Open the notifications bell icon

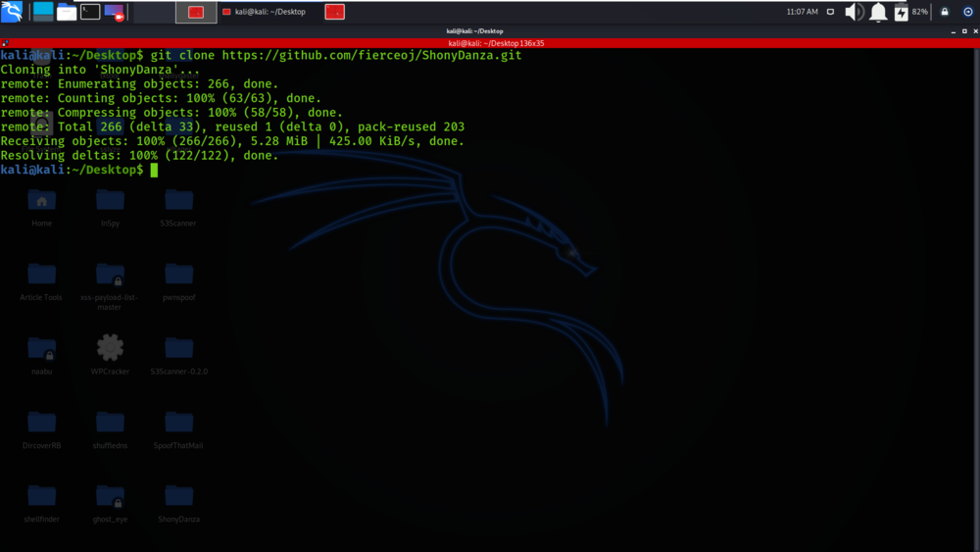(878, 12)
